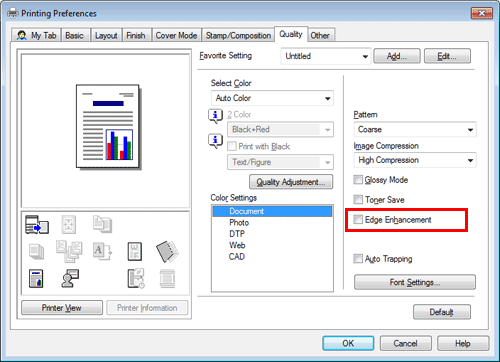Image resolution: width=500 pixels, height=362 pixels.
Task: Expand the Pattern dropdown showing Coarse
Action: [x=415, y=129]
